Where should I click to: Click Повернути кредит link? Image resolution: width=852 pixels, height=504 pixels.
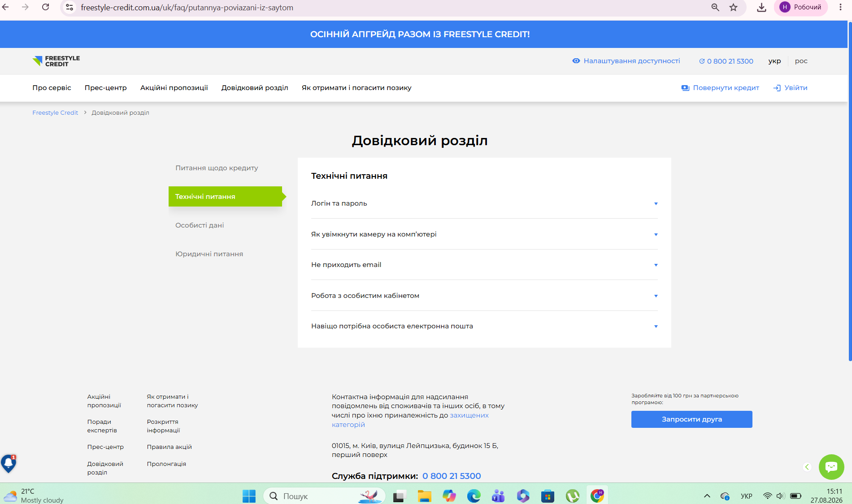(720, 88)
